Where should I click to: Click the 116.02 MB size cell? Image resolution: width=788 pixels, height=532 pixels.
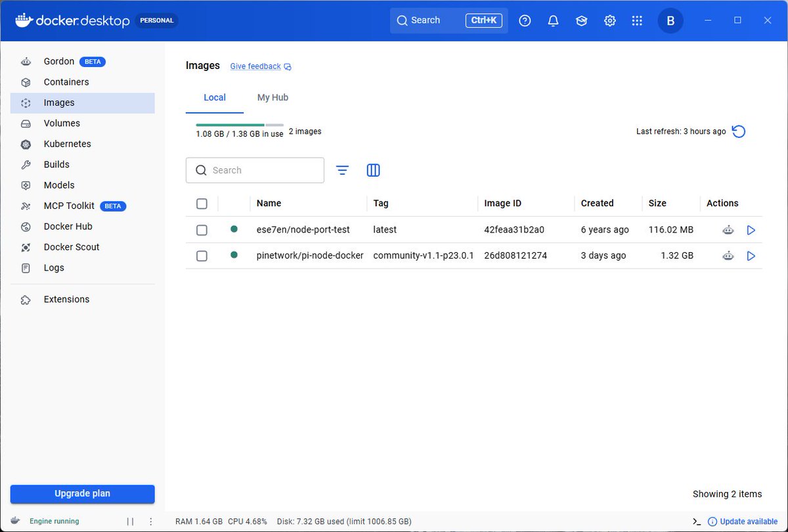[x=670, y=231]
